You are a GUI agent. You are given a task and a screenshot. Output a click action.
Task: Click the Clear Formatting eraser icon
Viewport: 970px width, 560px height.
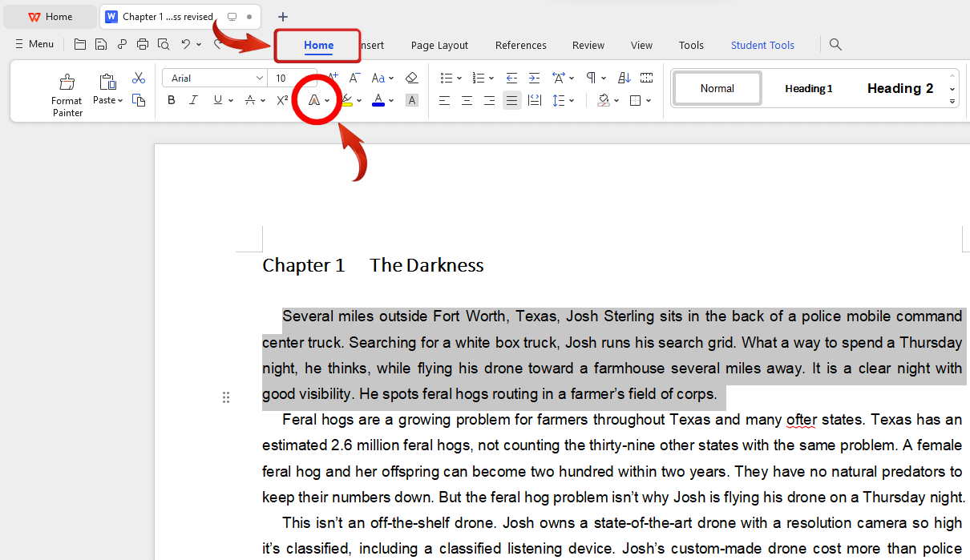click(x=412, y=78)
